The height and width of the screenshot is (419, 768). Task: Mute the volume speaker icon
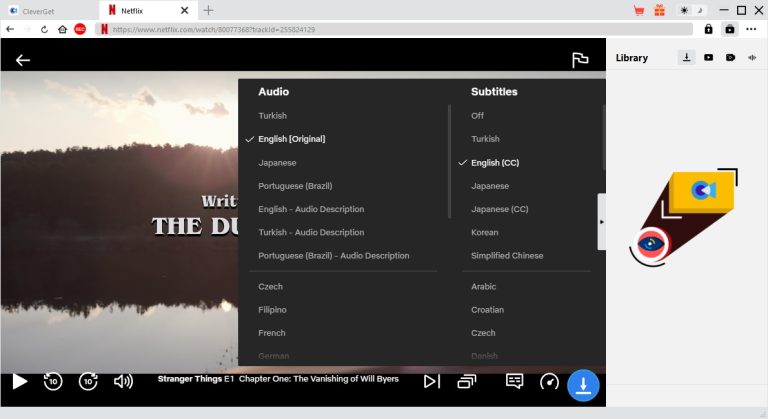point(123,381)
